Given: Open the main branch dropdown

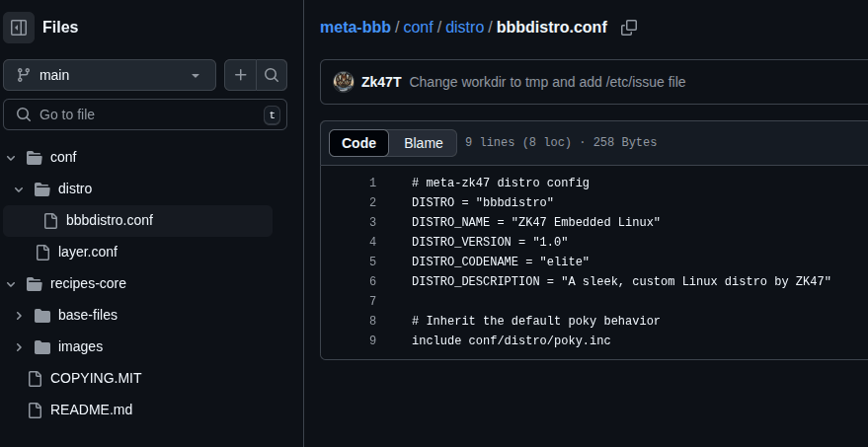Looking at the screenshot, I should point(109,75).
